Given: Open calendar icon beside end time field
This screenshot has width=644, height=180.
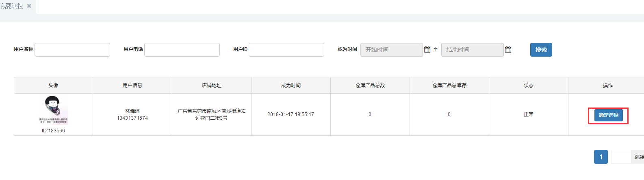Looking at the screenshot, I should pyautogui.click(x=508, y=49).
